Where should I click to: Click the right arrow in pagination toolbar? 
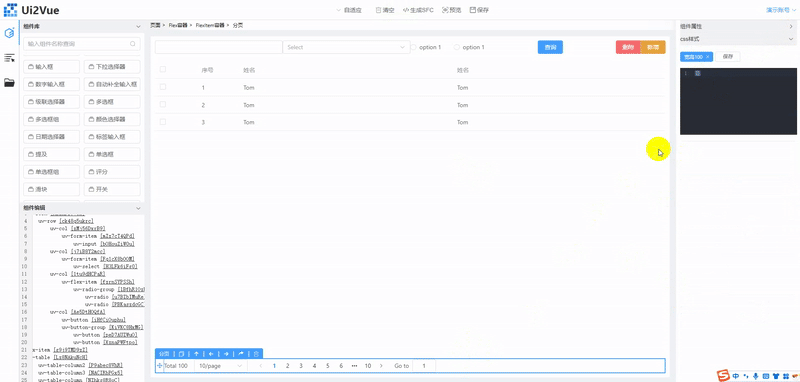[226, 353]
